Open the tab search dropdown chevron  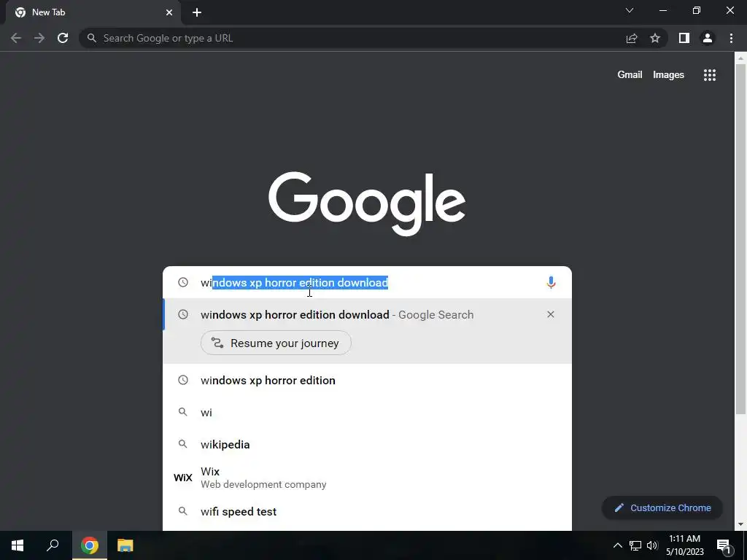point(630,10)
